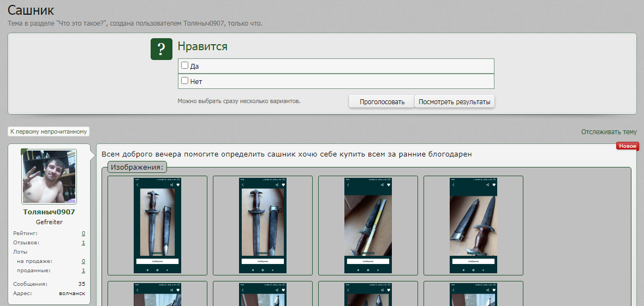The width and height of the screenshot is (644, 306).
Task: Select the 'Сообщения: 35' count
Action: click(49, 284)
